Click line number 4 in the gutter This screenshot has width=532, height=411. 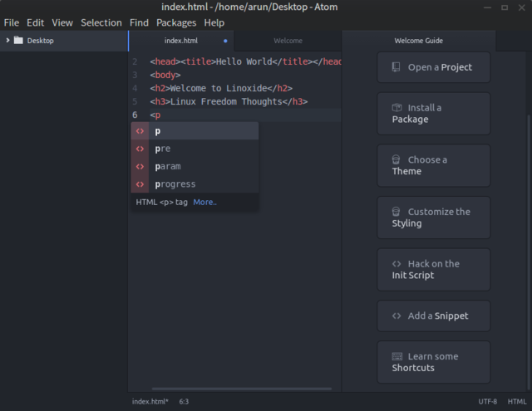(x=135, y=89)
